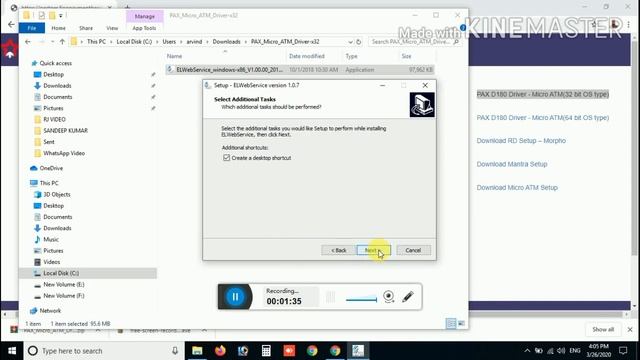Open Download Mantra Setup link
Viewport: 640px width, 360px height.
512,164
